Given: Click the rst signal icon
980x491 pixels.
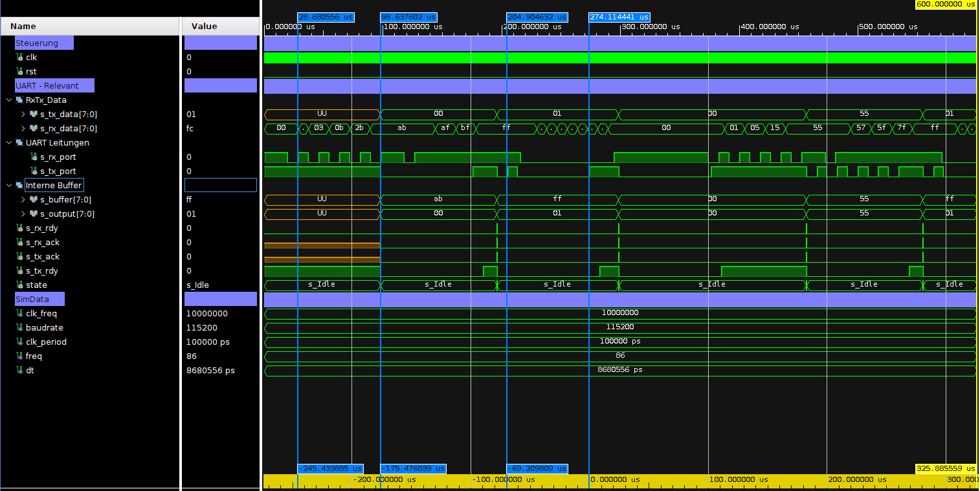Looking at the screenshot, I should pyautogui.click(x=19, y=72).
